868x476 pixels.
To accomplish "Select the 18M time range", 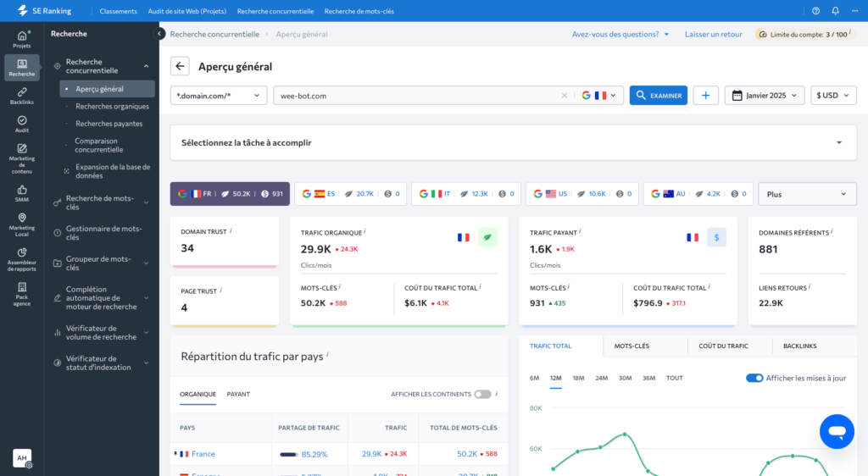I will [x=578, y=378].
